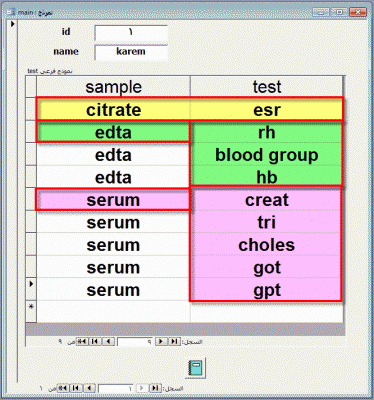Go to previous record in test subform navigation
This screenshot has height=400, width=374.
[161, 342]
